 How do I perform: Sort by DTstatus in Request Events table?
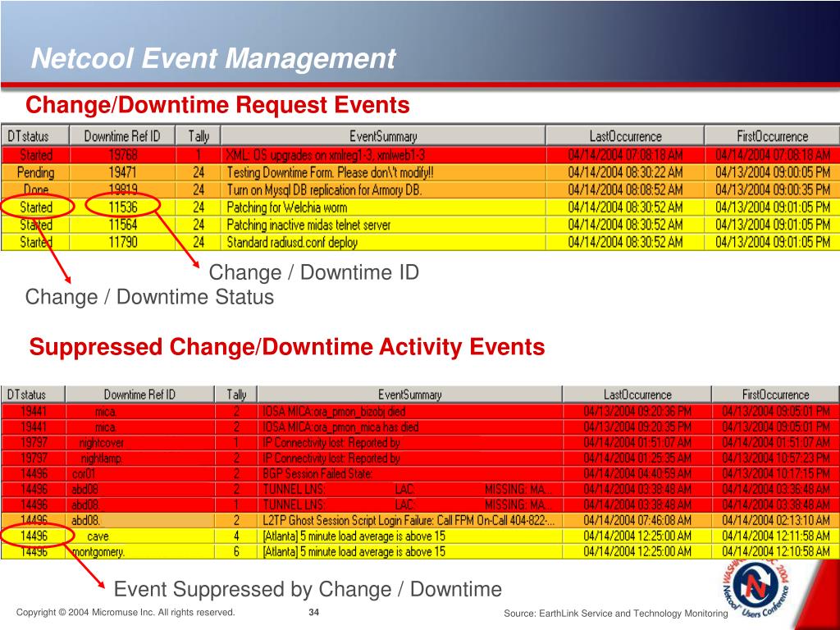tap(34, 136)
